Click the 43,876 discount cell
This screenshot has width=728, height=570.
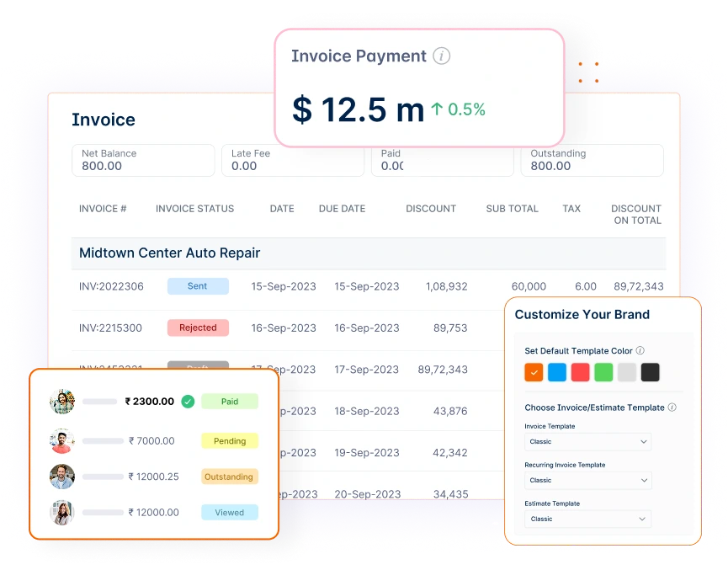click(x=450, y=411)
